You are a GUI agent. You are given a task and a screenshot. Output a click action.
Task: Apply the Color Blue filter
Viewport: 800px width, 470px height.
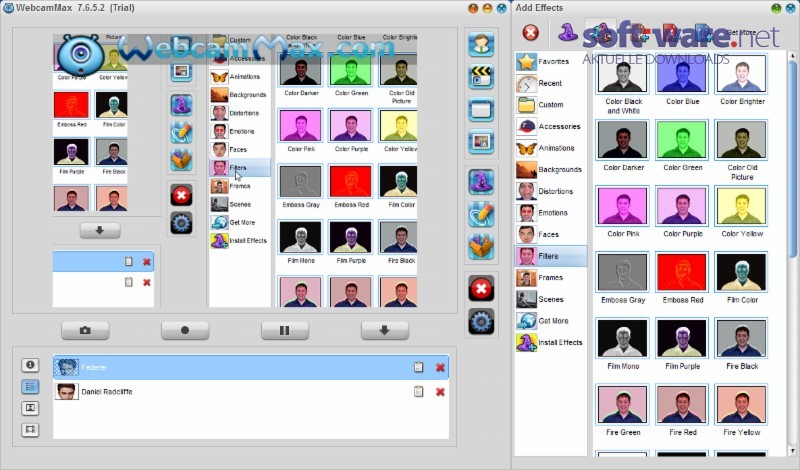point(682,74)
